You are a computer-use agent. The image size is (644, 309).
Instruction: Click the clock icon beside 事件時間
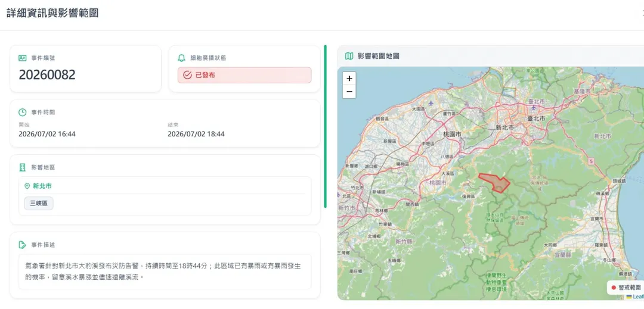point(23,113)
